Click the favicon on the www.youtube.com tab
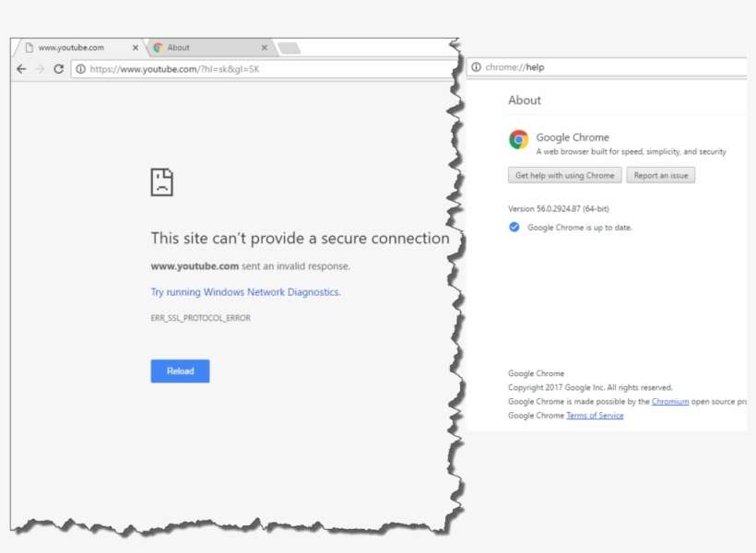Viewport: 756px width, 553px height. pyautogui.click(x=28, y=47)
